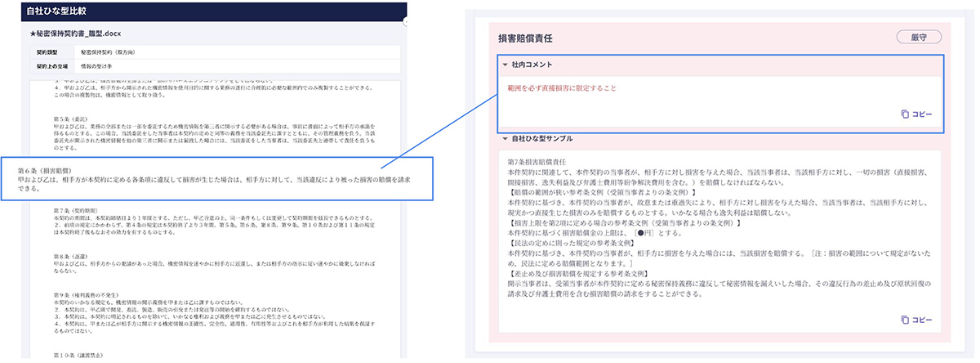The height and width of the screenshot is (363, 980).
Task: Click the 【民法の定めに則った規定の参考条文例】 heading
Action: pos(568,244)
